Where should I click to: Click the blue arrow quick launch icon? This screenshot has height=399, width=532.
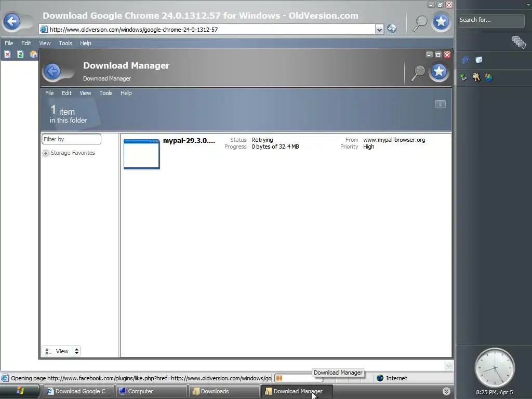[465, 60]
